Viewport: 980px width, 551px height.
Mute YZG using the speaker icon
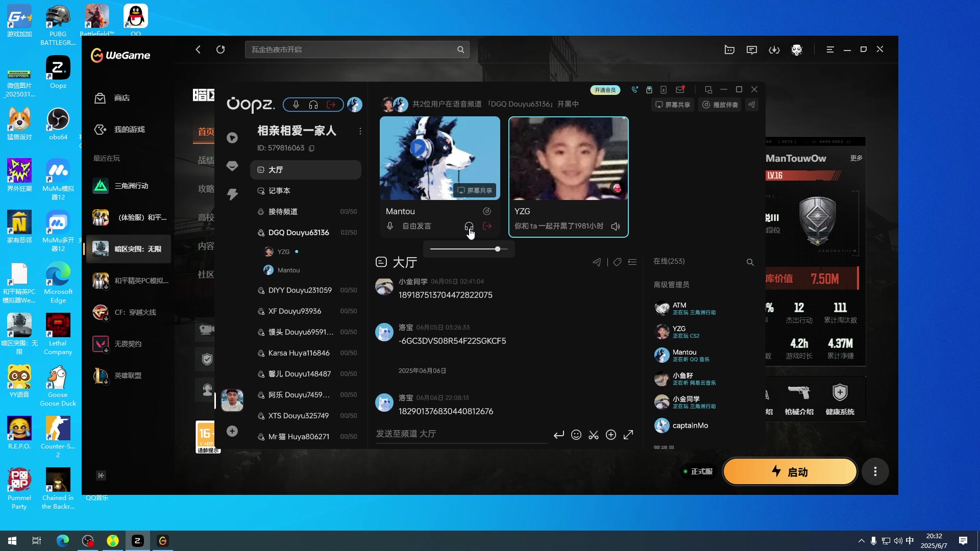[x=616, y=226]
